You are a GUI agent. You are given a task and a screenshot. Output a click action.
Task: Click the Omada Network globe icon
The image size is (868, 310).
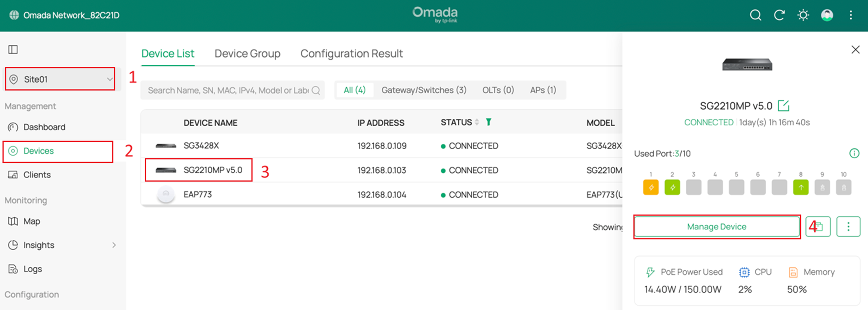tap(14, 15)
